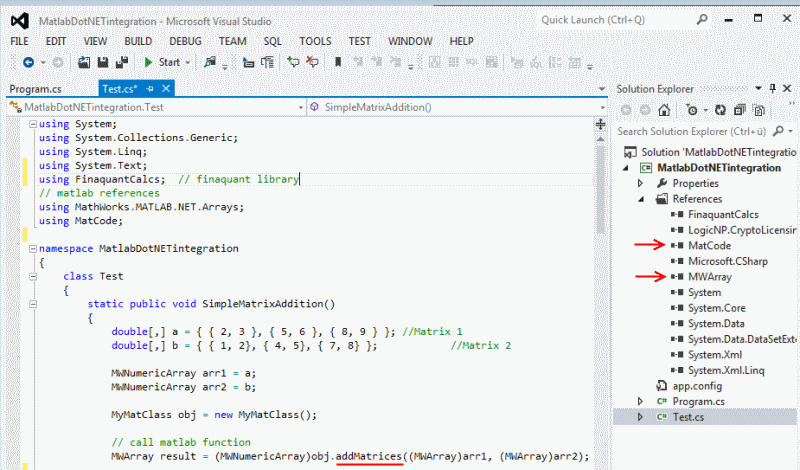Screen dimensions: 800x470
Task: Click the Save single-disk toolbar icon
Action: pos(103,62)
